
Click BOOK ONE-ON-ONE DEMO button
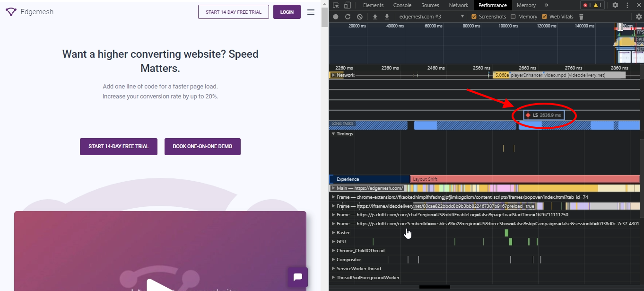click(202, 147)
